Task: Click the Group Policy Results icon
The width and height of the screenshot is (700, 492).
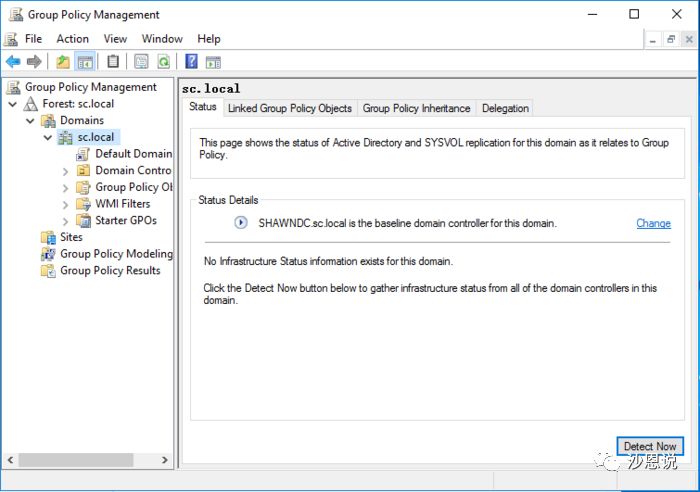Action: click(x=48, y=271)
